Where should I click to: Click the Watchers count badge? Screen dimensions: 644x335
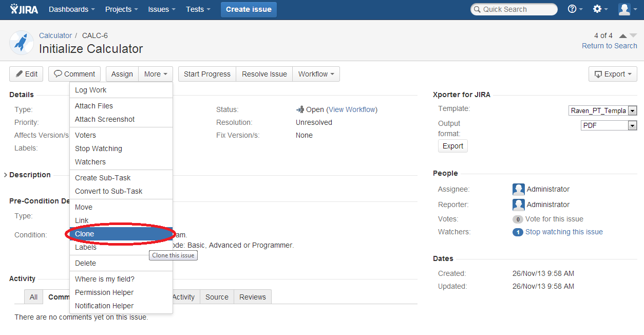(518, 232)
